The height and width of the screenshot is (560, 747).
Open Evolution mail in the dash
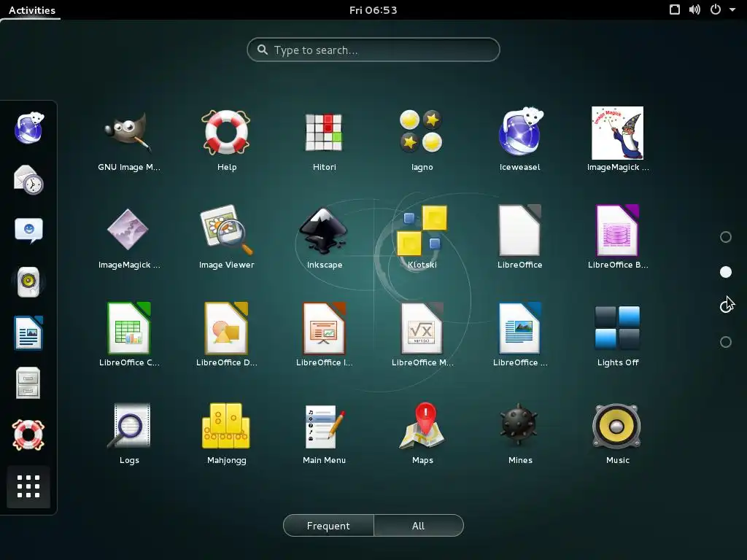(28, 179)
